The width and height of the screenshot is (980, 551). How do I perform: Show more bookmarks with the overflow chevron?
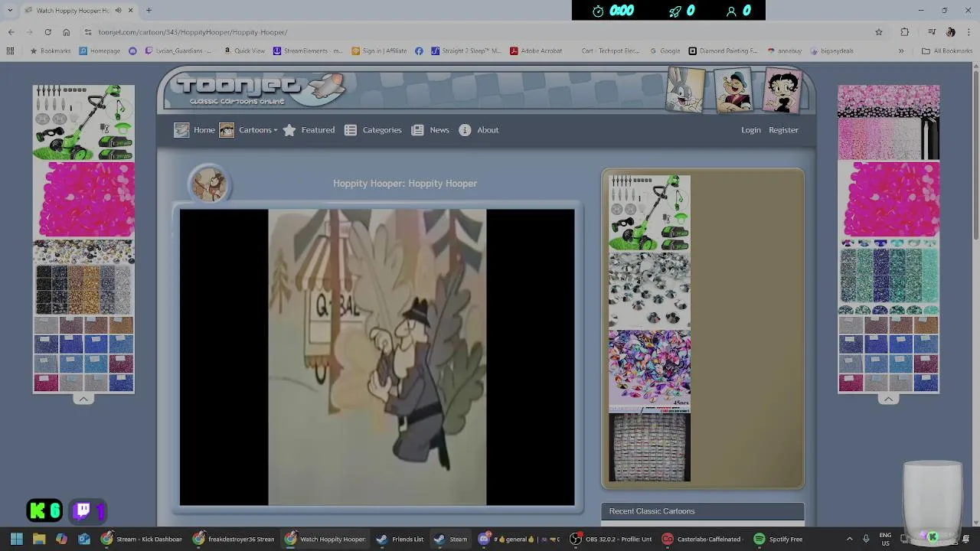[x=901, y=51]
